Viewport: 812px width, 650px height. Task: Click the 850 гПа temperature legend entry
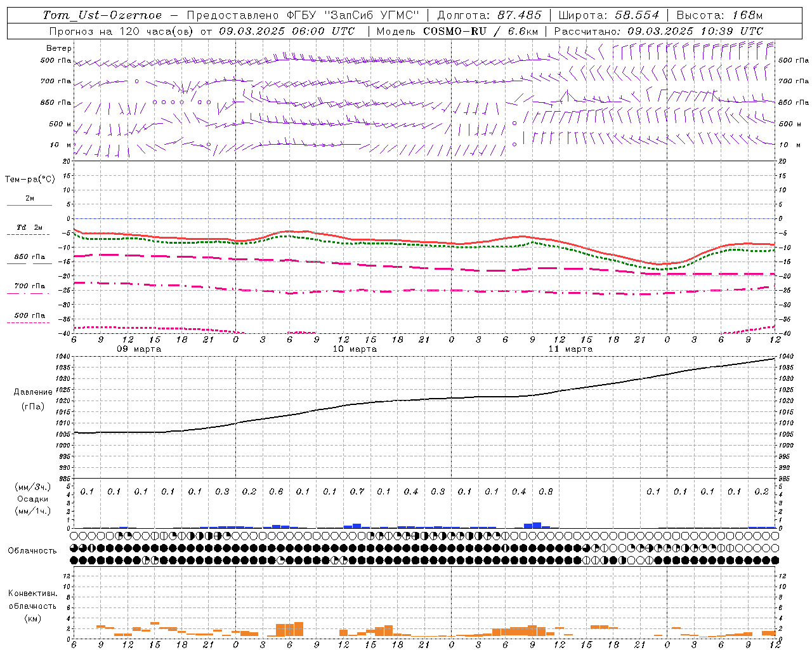pyautogui.click(x=29, y=257)
